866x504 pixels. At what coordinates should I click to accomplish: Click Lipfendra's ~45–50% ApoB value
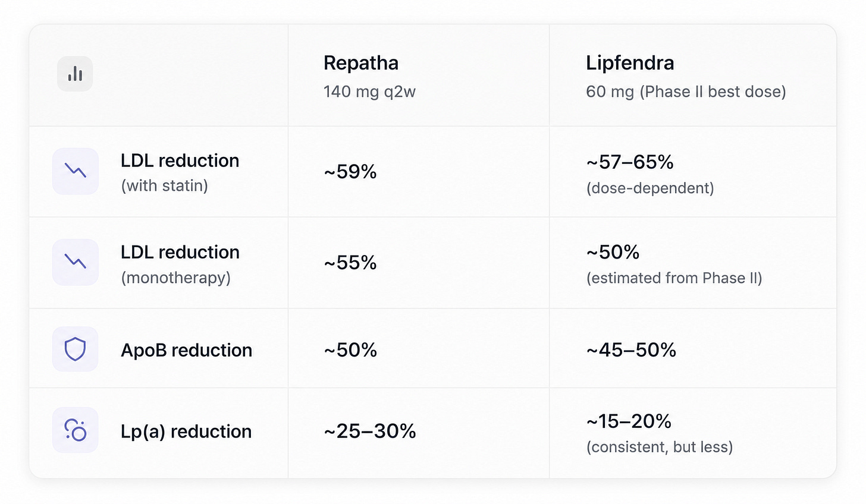631,350
